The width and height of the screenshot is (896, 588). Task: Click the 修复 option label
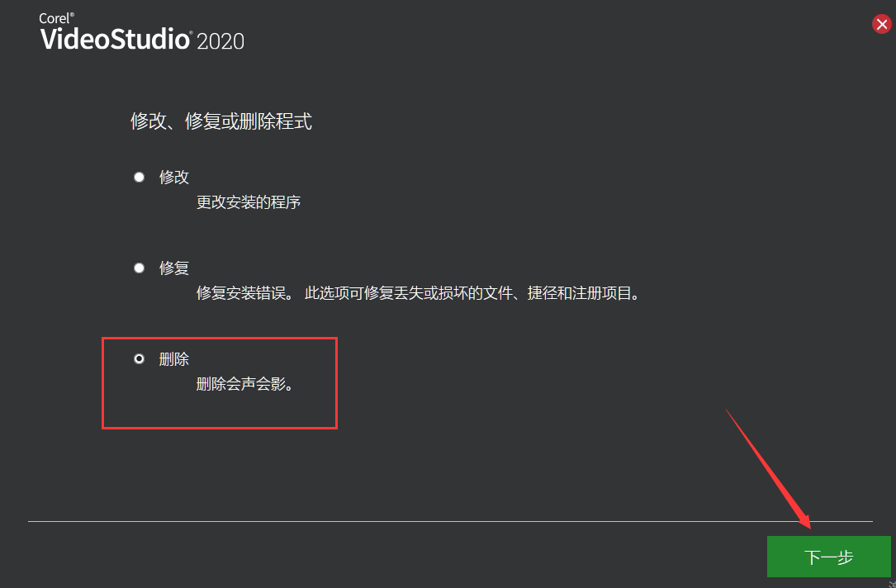pos(174,268)
